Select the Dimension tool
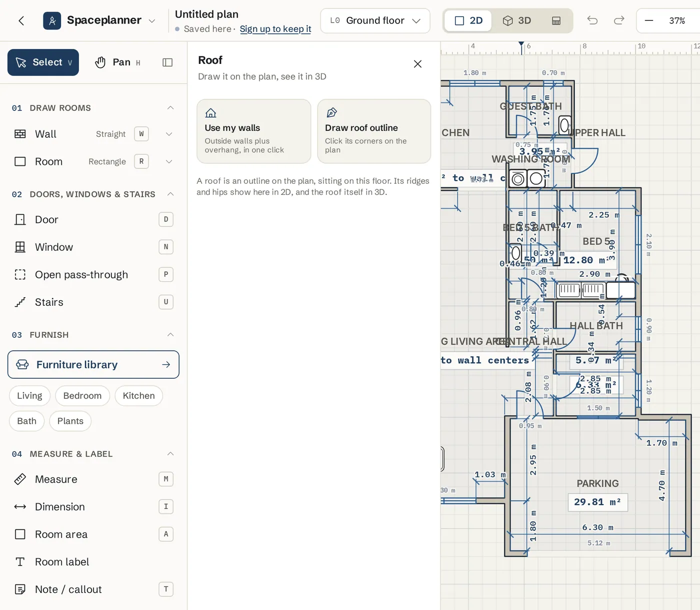Viewport: 700px width, 610px height. (x=93, y=507)
